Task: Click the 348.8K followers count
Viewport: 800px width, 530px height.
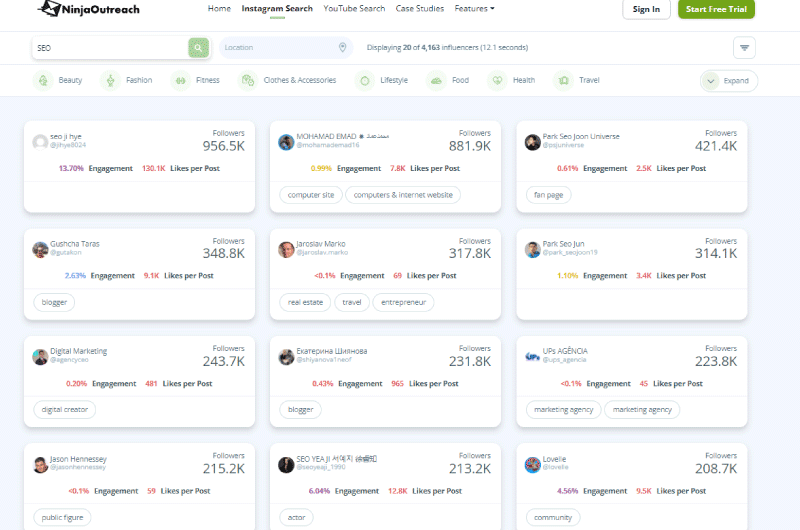Action: (223, 254)
